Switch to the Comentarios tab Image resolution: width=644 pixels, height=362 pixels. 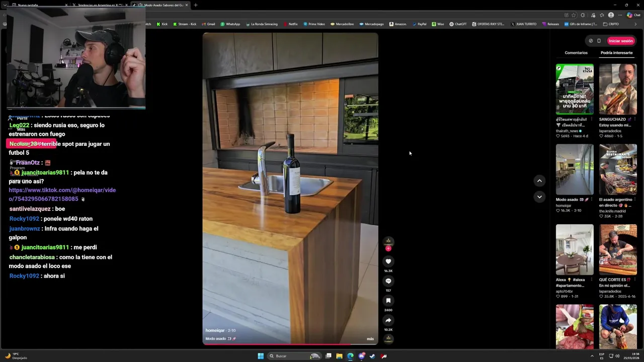coord(576,53)
